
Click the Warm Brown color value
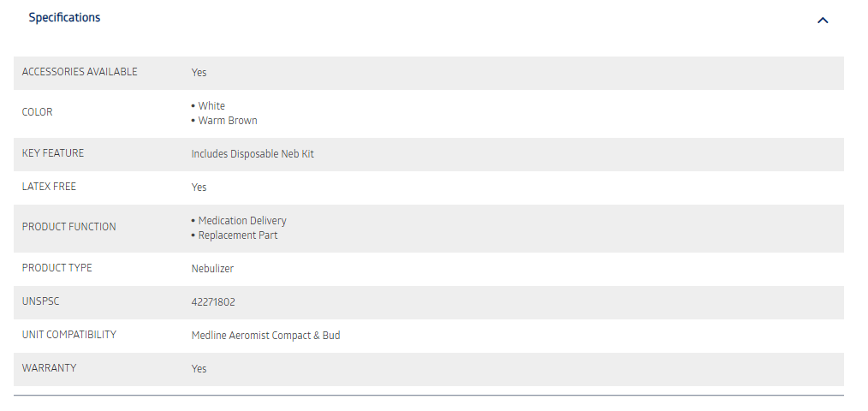tap(228, 121)
